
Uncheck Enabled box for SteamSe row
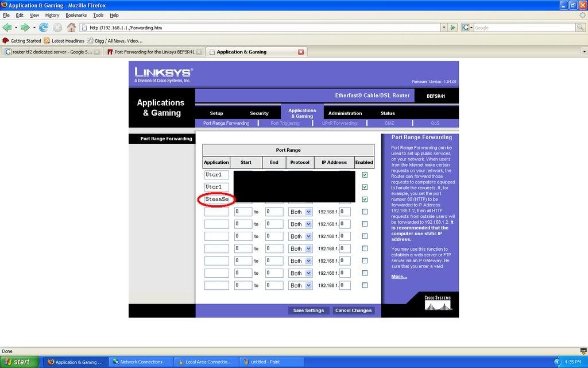pos(365,200)
